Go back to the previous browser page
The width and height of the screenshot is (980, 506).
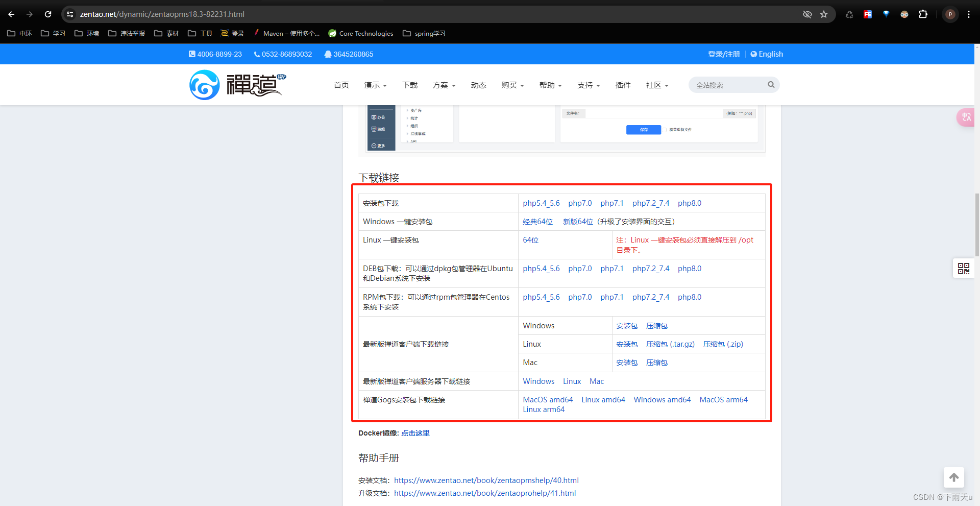click(11, 14)
